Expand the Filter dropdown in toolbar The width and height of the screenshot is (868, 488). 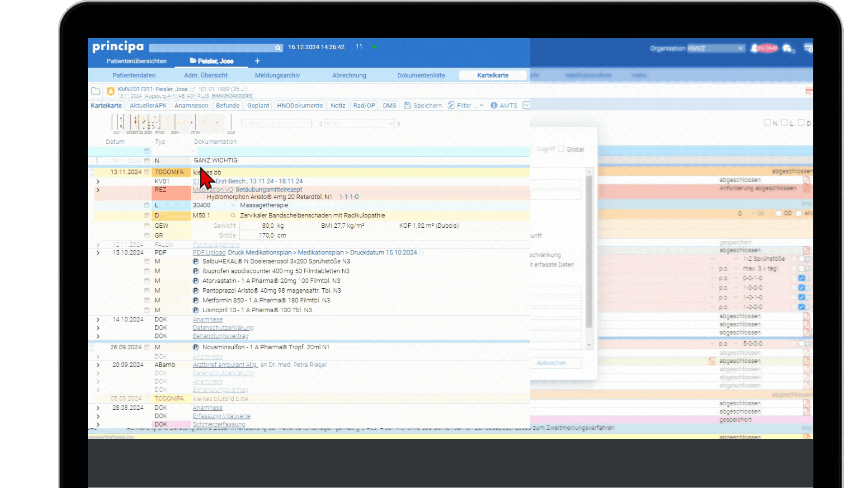(x=481, y=105)
